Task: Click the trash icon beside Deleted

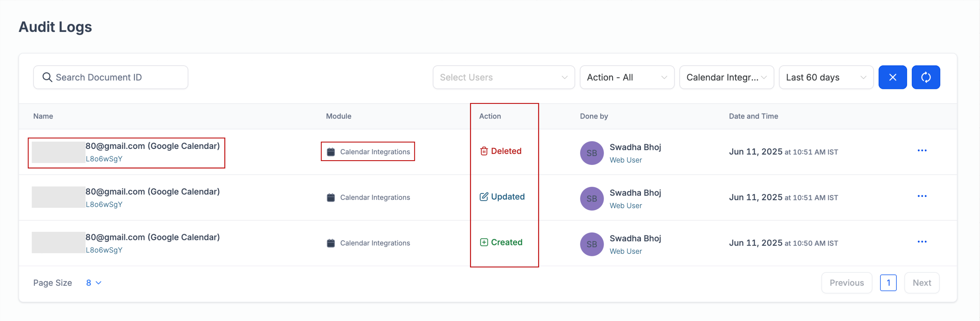Action: (x=483, y=151)
